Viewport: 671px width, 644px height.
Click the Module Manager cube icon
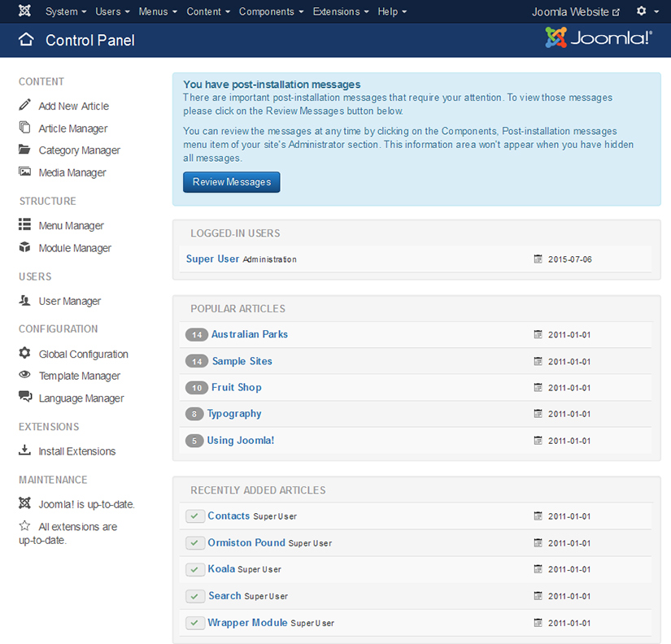click(x=24, y=248)
